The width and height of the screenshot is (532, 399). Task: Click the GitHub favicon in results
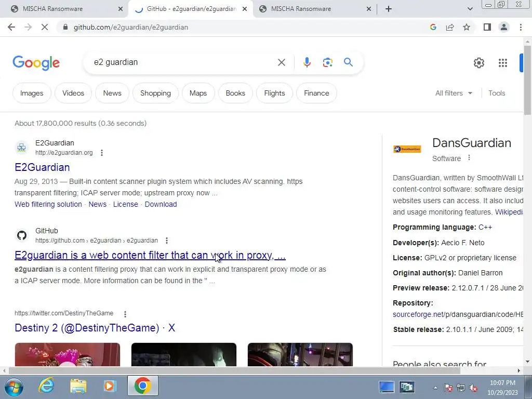[22, 235]
